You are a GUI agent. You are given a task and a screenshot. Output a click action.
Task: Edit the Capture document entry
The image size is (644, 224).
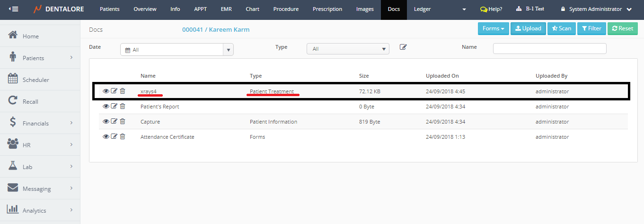114,122
